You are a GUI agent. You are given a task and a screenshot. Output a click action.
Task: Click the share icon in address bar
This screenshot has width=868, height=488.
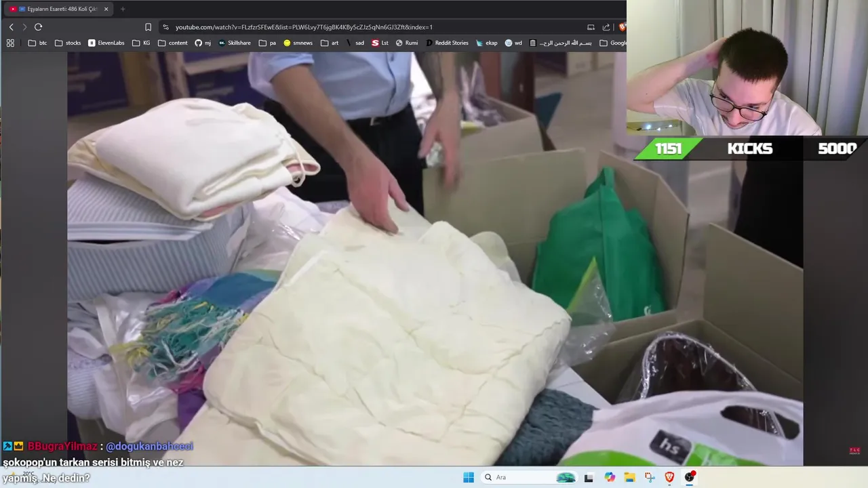point(606,27)
